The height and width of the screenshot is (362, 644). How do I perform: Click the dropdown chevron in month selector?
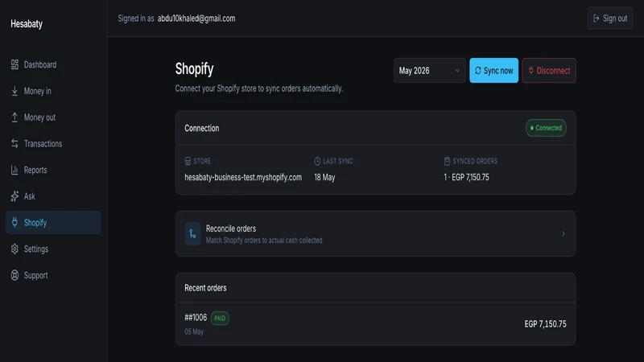[457, 71]
